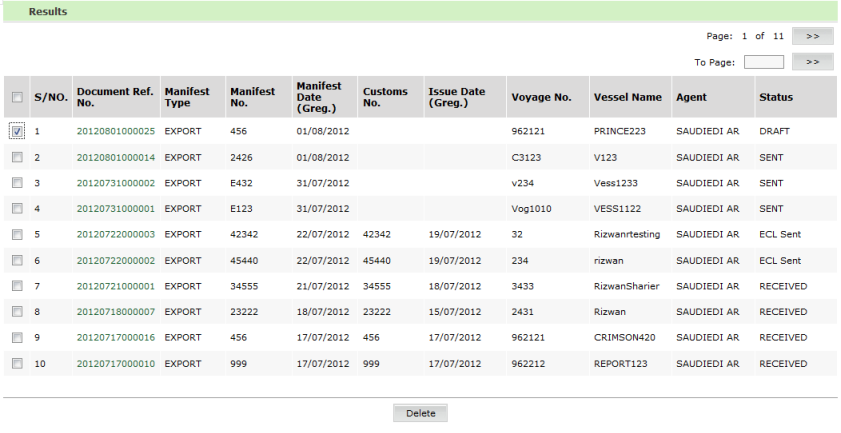The image size is (841, 433).
Task: Click document link 20120731000002
Action: point(115,183)
